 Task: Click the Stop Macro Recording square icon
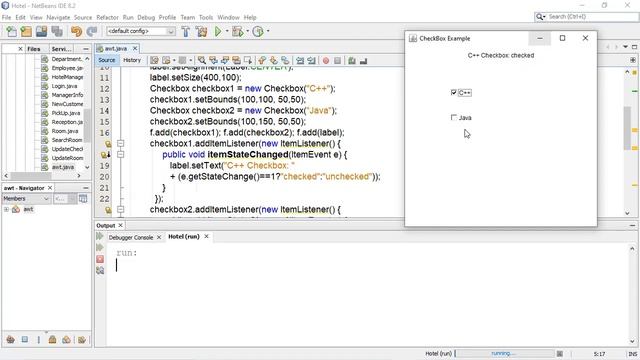(337, 60)
